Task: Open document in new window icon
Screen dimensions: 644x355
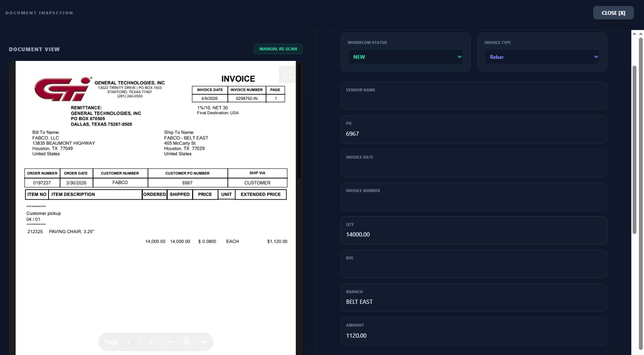Action: point(287,74)
